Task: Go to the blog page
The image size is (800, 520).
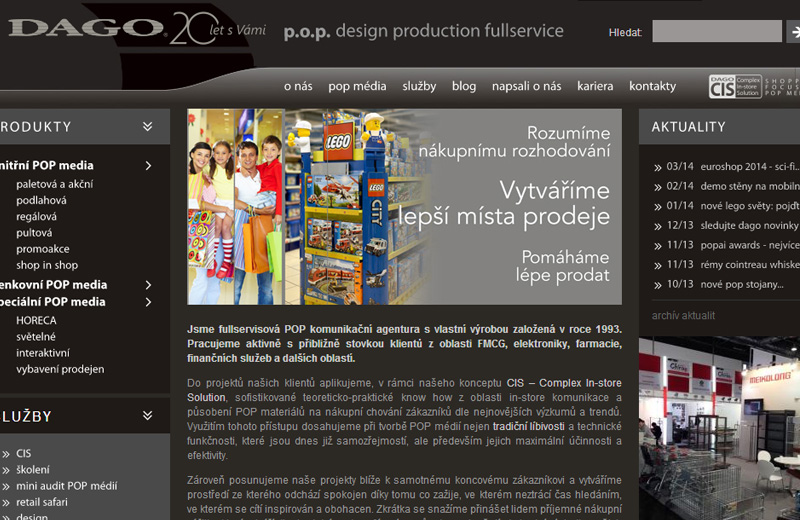Action: pyautogui.click(x=464, y=87)
